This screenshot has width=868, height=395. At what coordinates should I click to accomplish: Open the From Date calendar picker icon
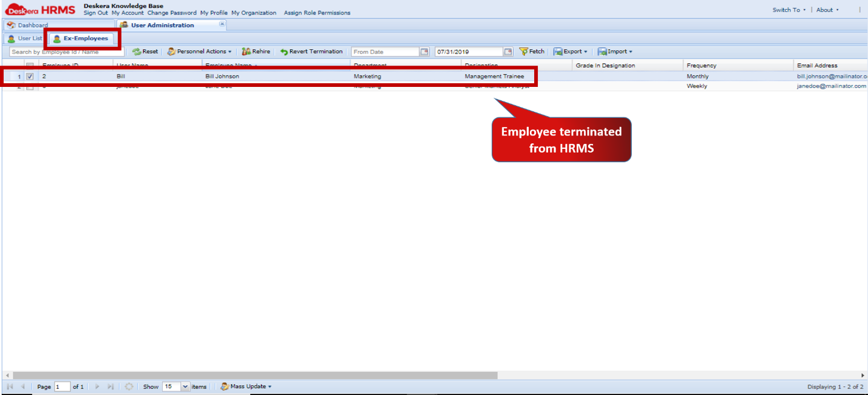pos(425,52)
